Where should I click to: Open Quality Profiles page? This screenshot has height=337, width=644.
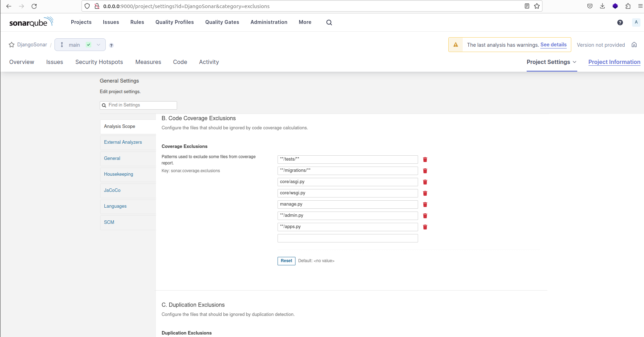tap(175, 22)
